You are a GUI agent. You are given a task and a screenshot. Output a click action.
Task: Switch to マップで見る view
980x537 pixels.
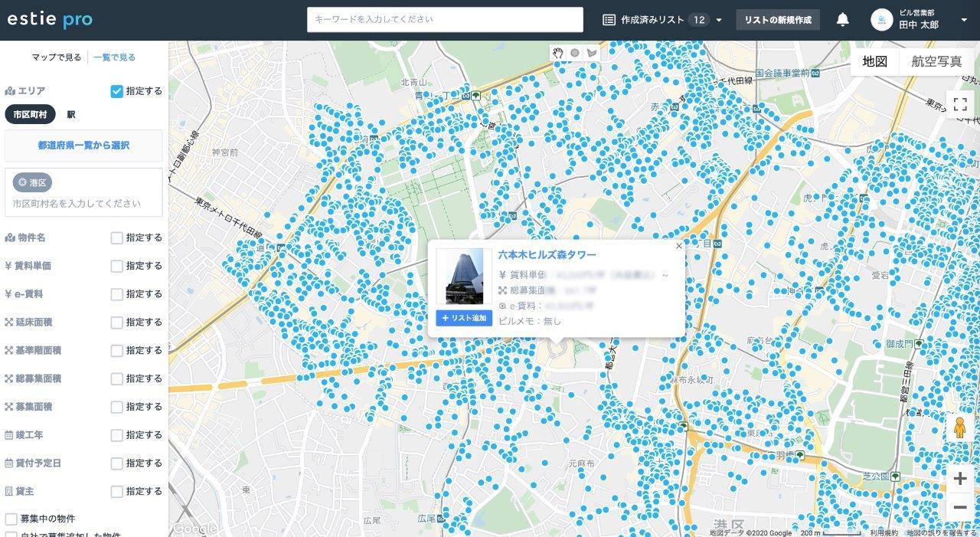(x=57, y=57)
